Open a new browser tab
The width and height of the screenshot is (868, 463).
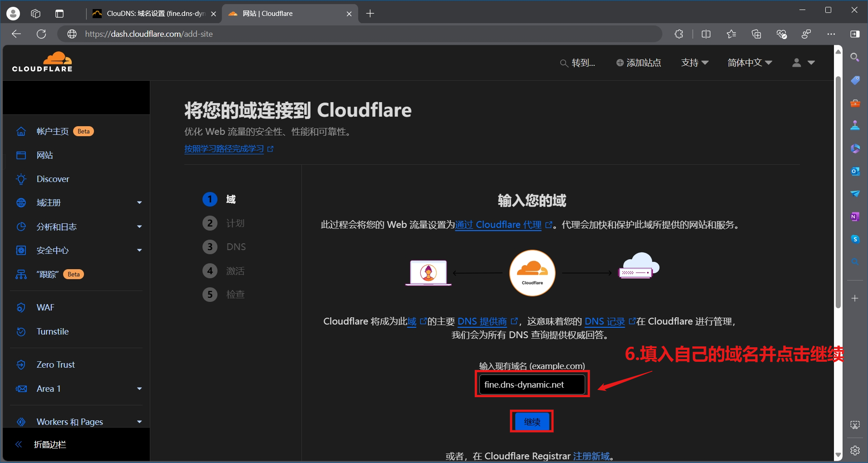coord(370,14)
